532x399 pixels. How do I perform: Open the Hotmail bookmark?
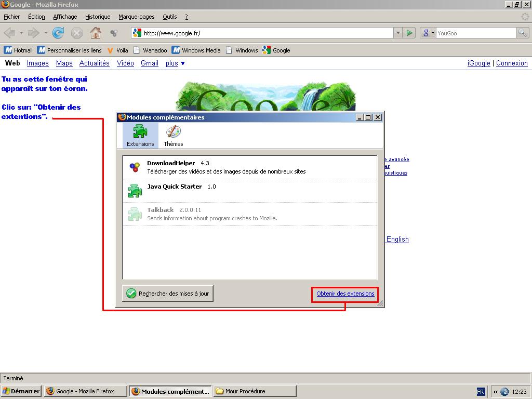tap(19, 50)
